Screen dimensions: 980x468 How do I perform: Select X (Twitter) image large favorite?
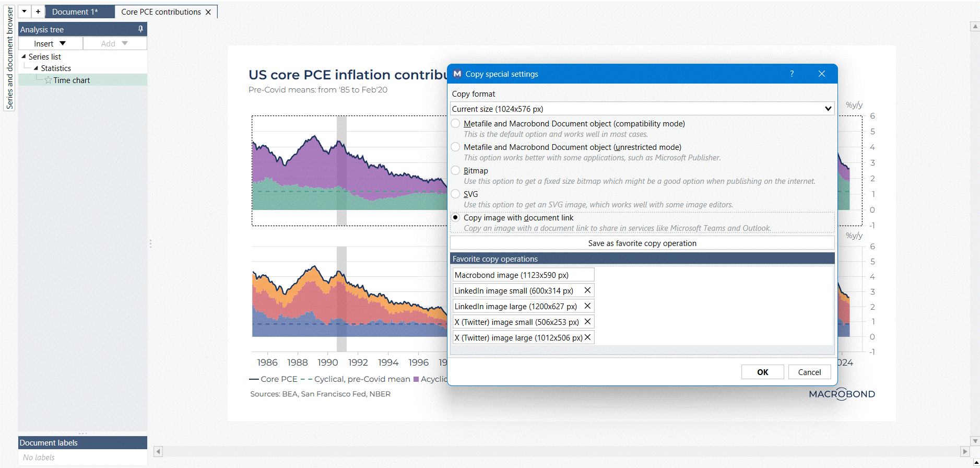click(x=518, y=338)
